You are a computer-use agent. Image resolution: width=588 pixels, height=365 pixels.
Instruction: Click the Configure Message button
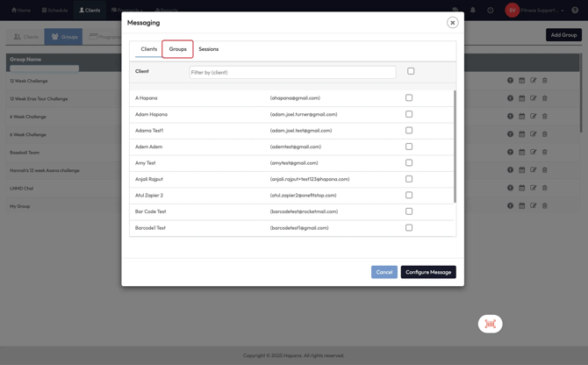tap(428, 272)
